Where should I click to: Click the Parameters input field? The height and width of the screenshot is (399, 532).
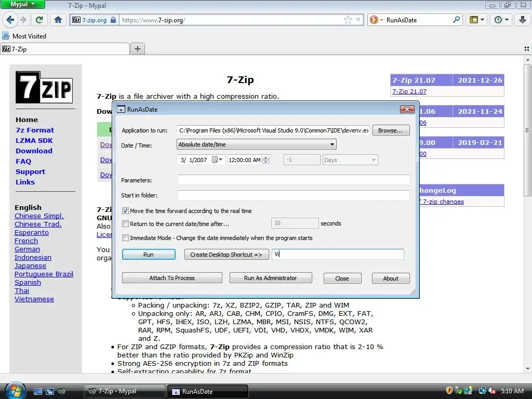tap(294, 180)
